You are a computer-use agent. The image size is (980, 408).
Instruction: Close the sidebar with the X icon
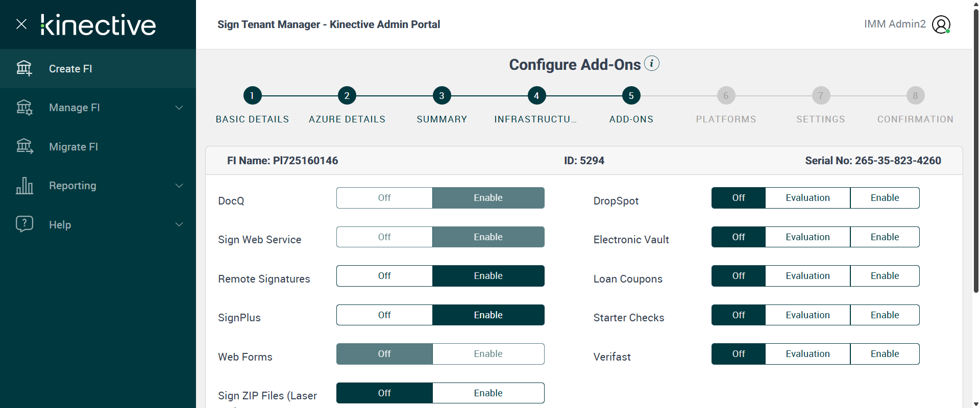point(21,24)
